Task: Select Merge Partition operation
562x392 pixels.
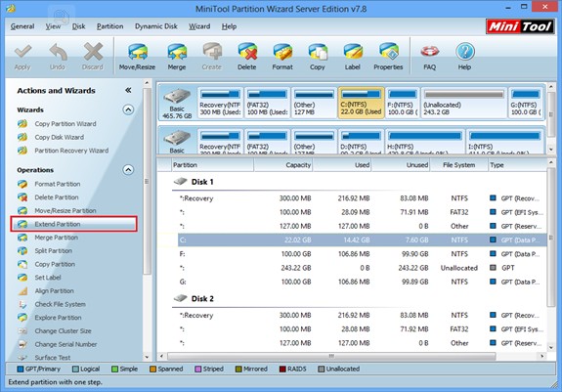Action: [57, 238]
